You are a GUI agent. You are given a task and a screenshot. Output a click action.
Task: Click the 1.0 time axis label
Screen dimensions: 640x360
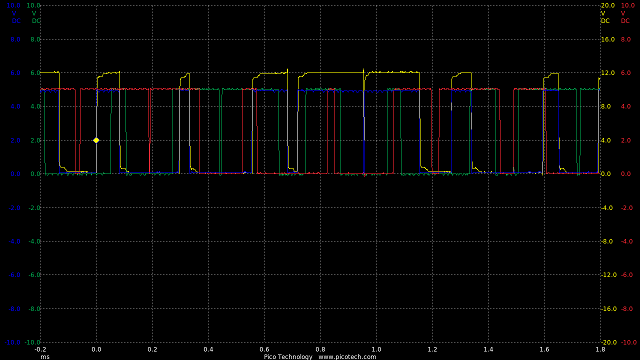pyautogui.click(x=376, y=349)
